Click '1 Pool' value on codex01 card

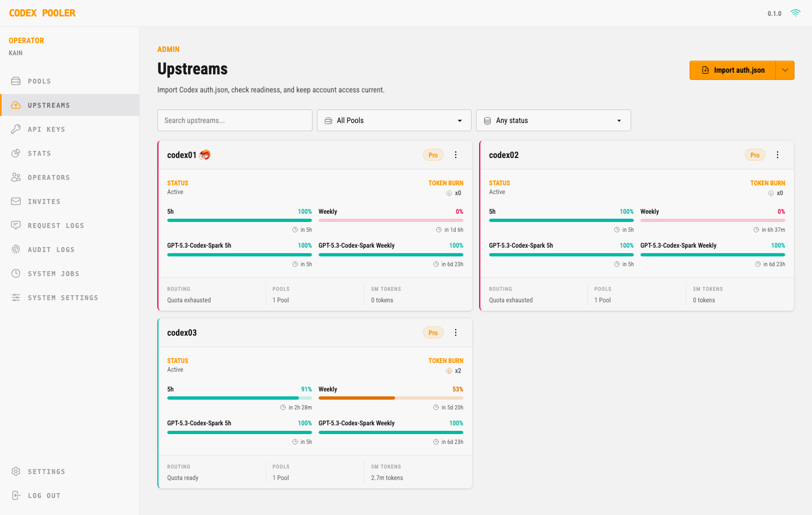tap(281, 300)
